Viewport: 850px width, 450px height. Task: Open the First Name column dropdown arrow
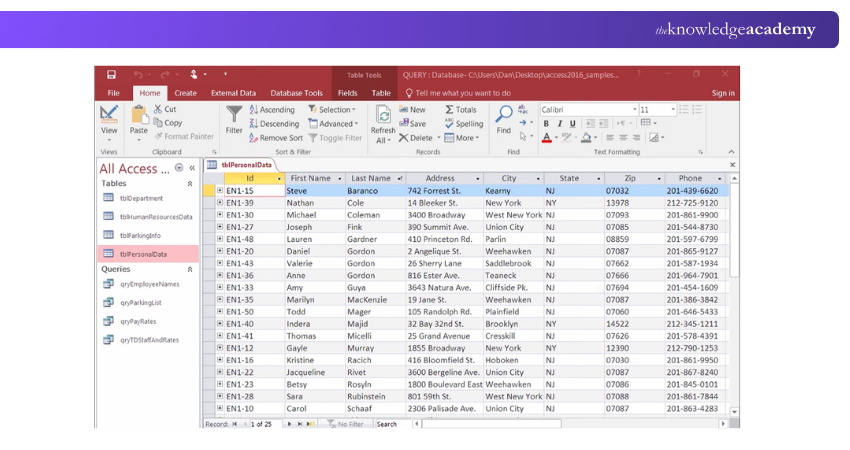pos(340,178)
